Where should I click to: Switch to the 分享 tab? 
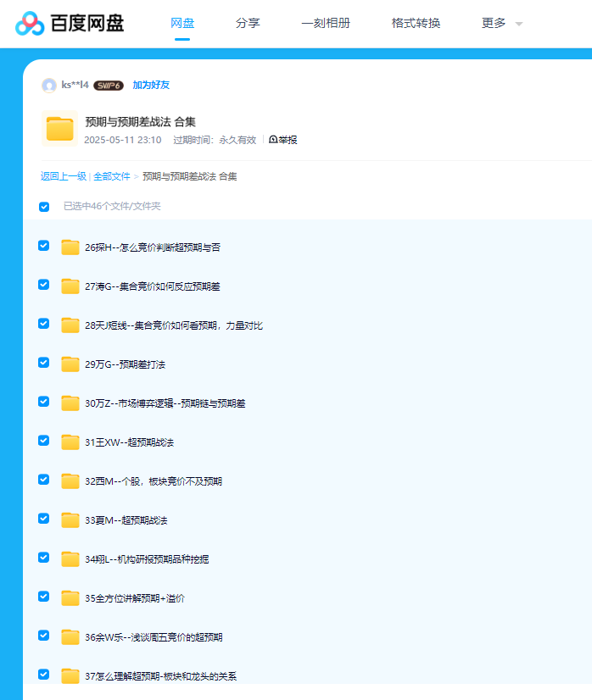click(x=248, y=24)
